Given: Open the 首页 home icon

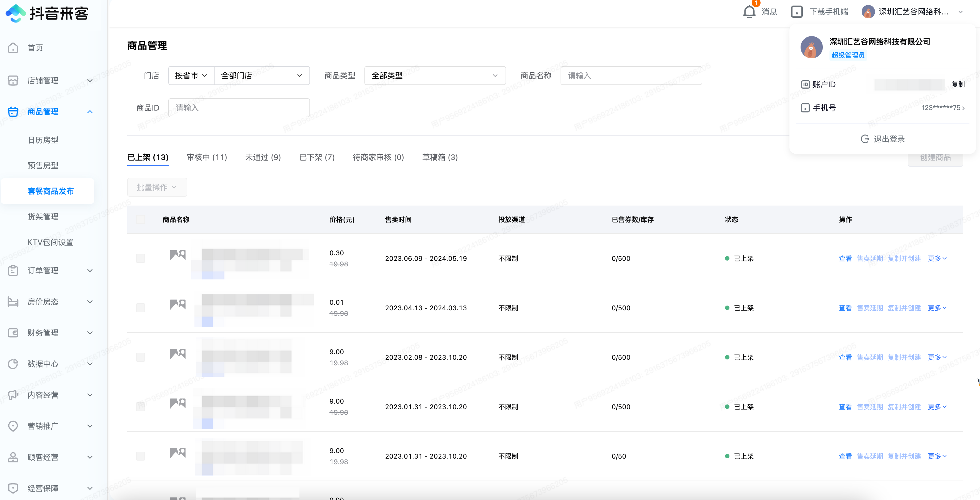Looking at the screenshot, I should point(13,47).
